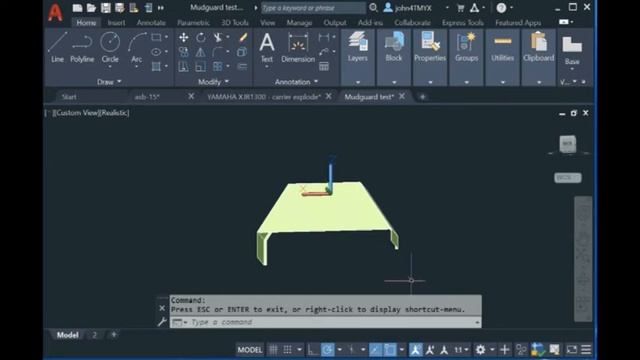Image resolution: width=640 pixels, height=360 pixels.
Task: Activate the Stretch tool
Action: pyautogui.click(x=184, y=66)
